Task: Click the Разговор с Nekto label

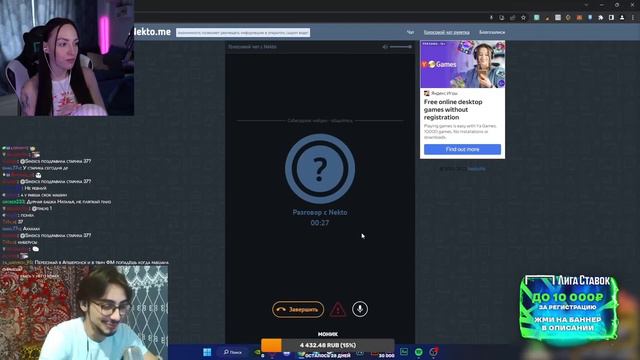Action: pos(320,212)
